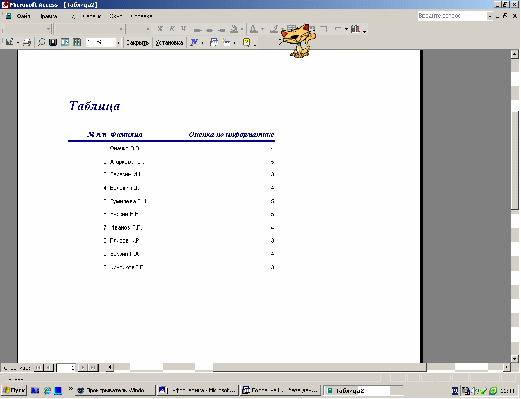
Task: Click the Office Links Word icon
Action: tap(194, 42)
